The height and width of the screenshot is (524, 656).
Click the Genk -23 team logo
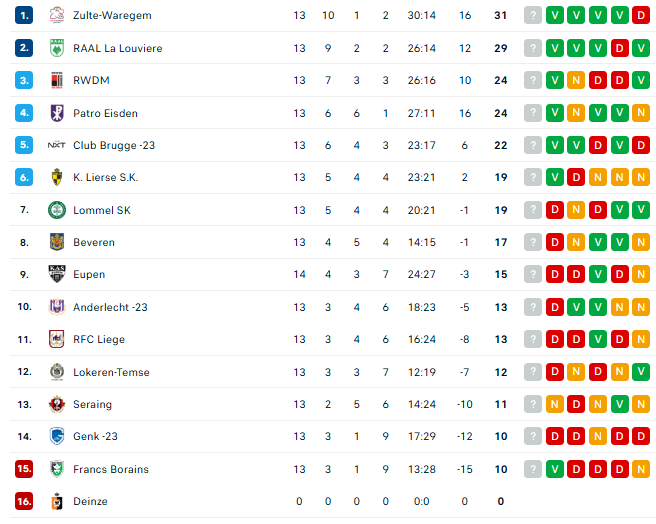pyautogui.click(x=57, y=436)
